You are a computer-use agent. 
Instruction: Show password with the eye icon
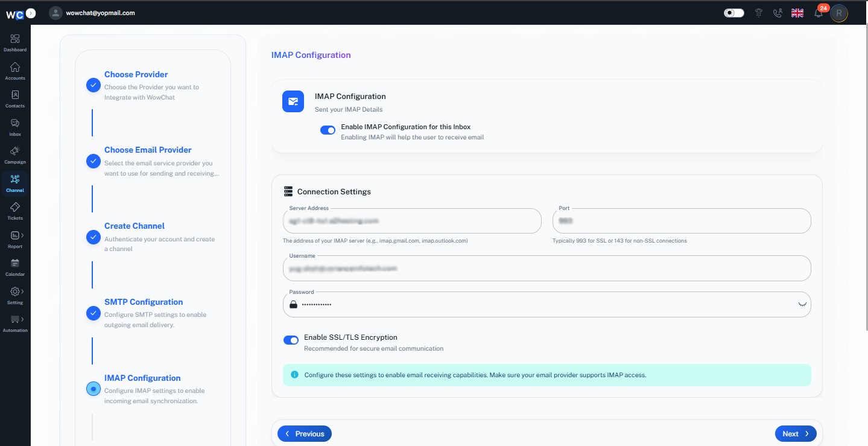pos(802,305)
